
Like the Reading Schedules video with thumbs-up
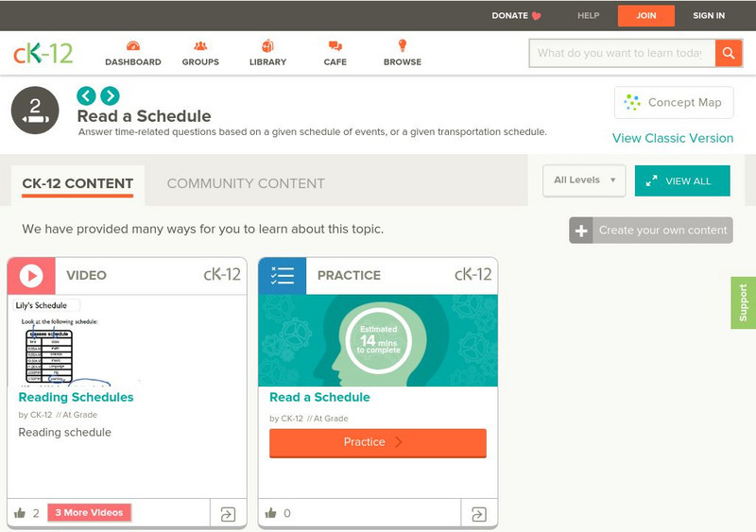pyautogui.click(x=20, y=513)
